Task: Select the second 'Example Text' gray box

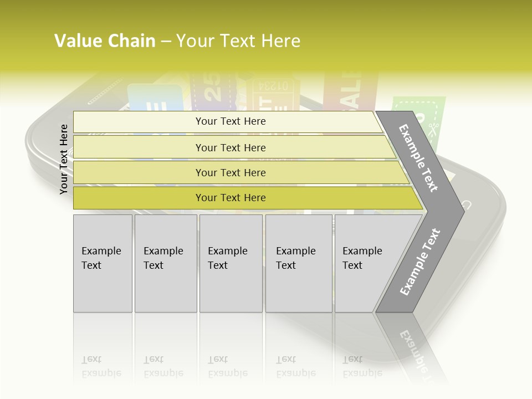Action: (x=165, y=263)
